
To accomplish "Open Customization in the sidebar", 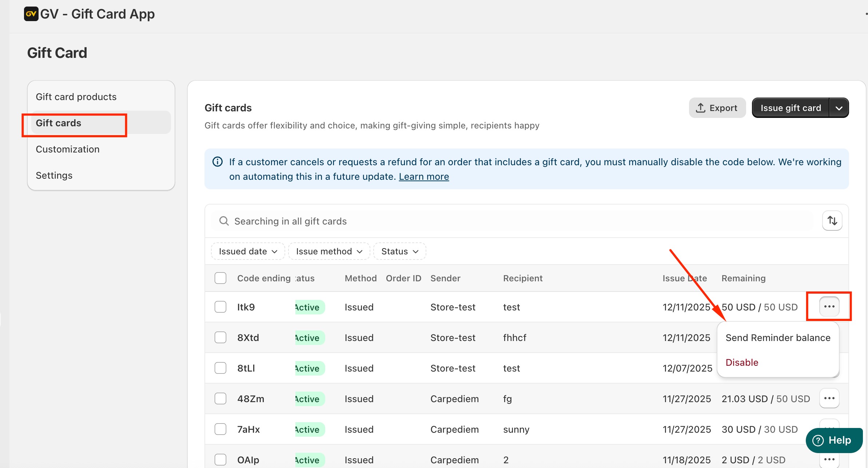I will [68, 149].
